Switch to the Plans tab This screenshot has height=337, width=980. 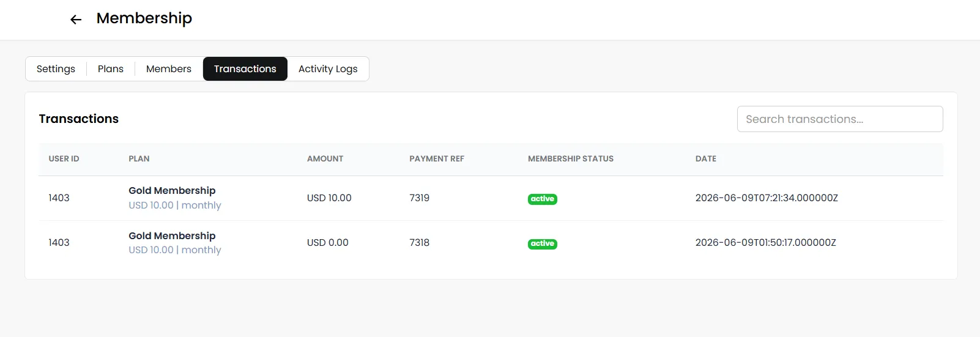click(x=111, y=69)
